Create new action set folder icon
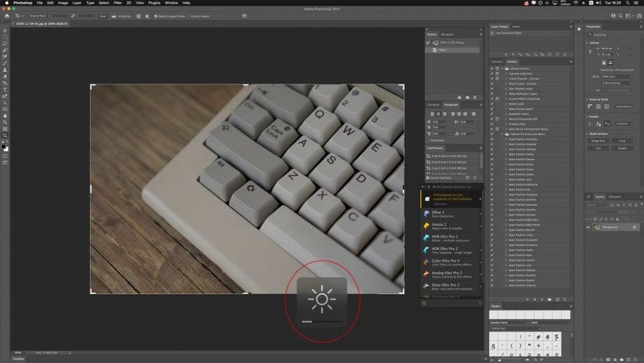Image resolution: width=644 pixels, height=363 pixels. click(550, 299)
